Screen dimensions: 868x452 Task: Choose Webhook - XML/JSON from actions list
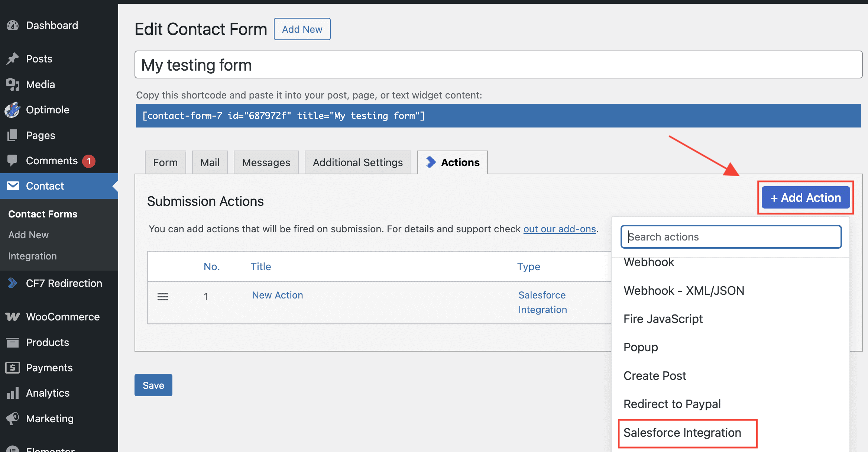click(684, 291)
